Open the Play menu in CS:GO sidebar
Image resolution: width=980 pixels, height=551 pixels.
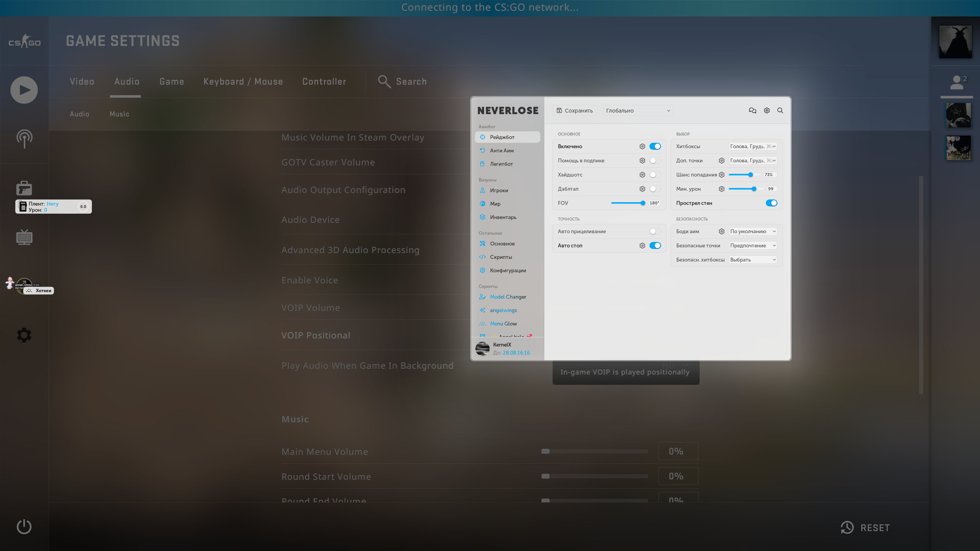click(x=24, y=90)
